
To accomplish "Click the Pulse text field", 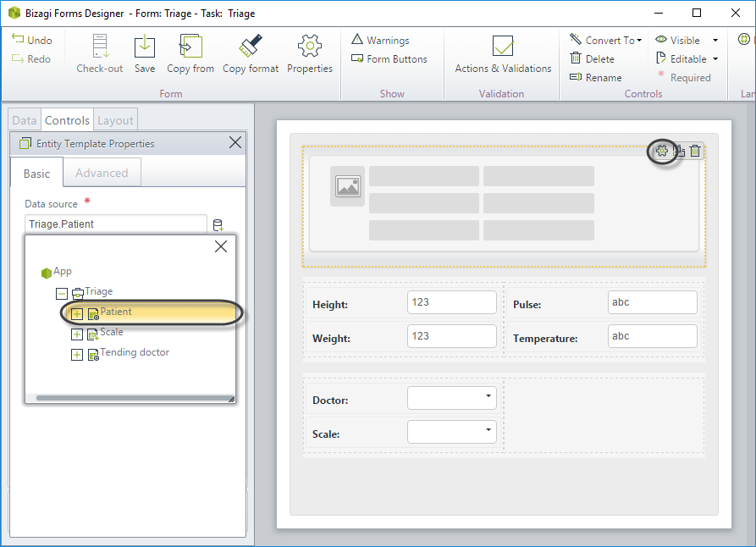I will point(653,302).
